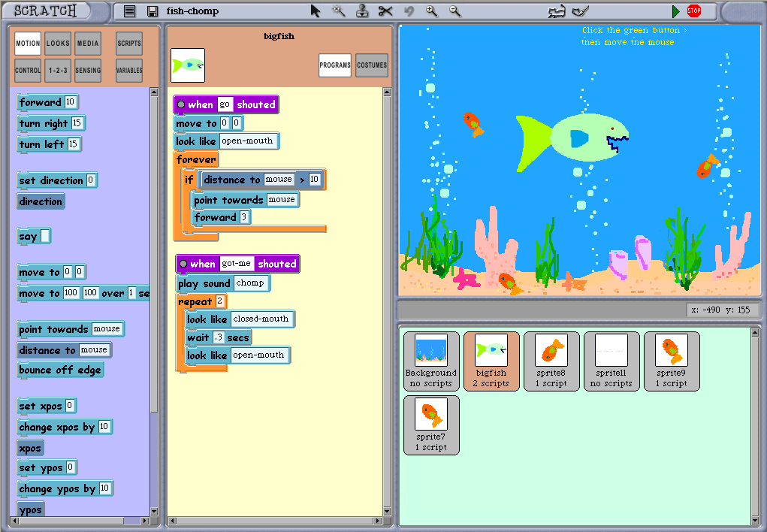Click the forward block's number field in script

click(x=244, y=217)
